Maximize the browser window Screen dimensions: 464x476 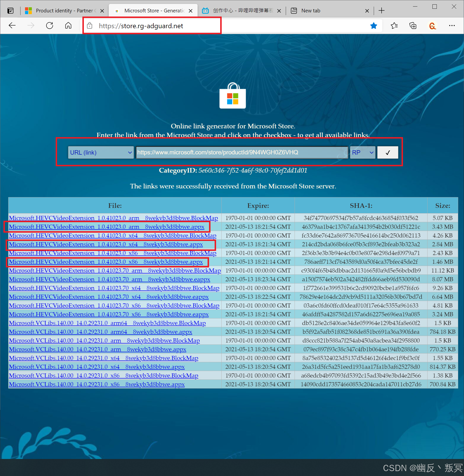tap(434, 7)
